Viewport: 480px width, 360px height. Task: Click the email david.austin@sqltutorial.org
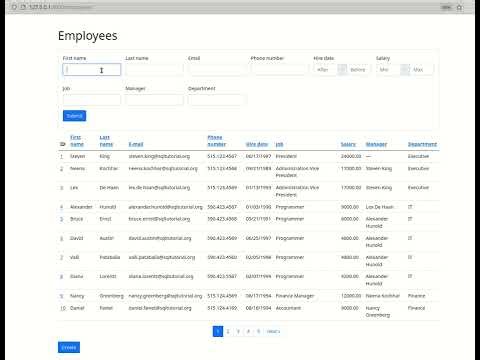(x=160, y=238)
